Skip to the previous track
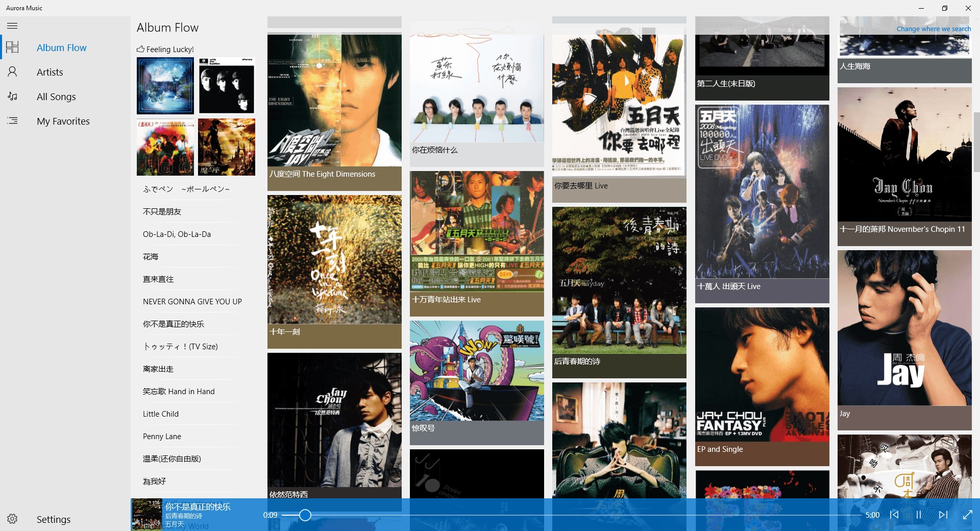 coord(894,515)
